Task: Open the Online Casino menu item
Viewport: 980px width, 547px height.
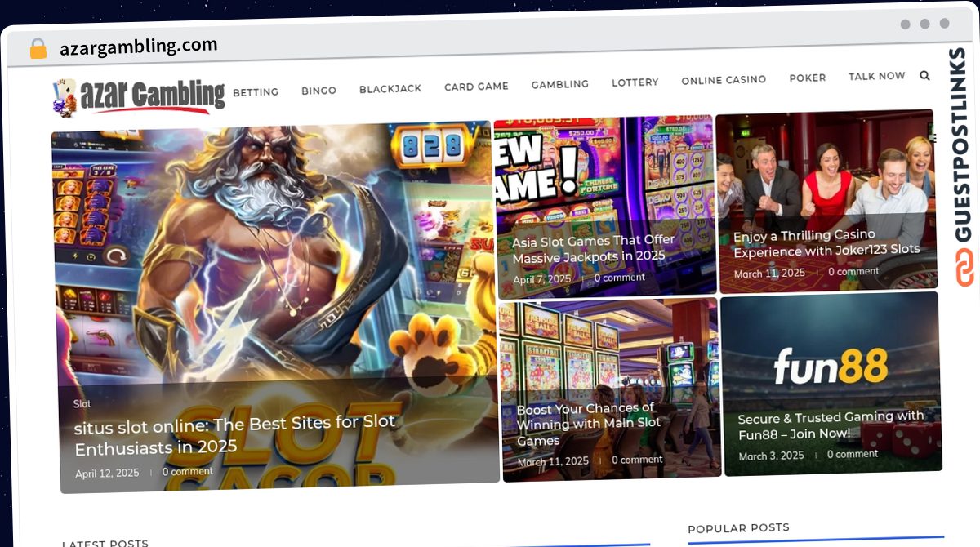Action: (x=724, y=80)
